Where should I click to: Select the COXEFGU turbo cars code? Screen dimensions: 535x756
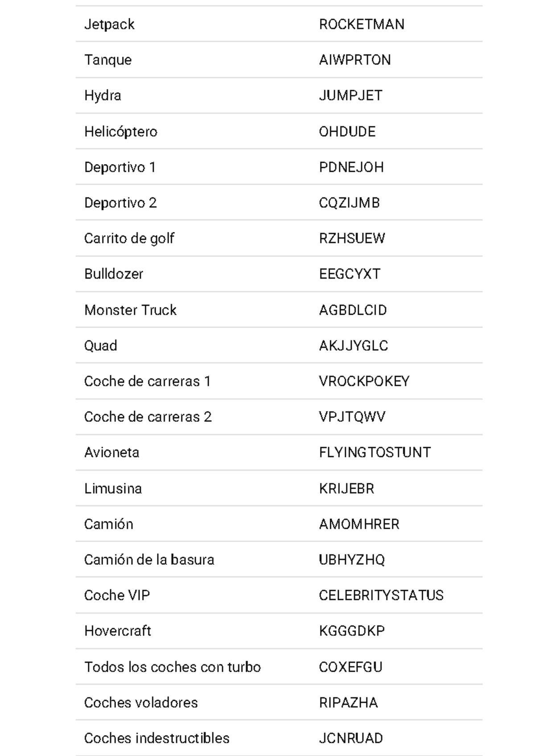(x=351, y=667)
